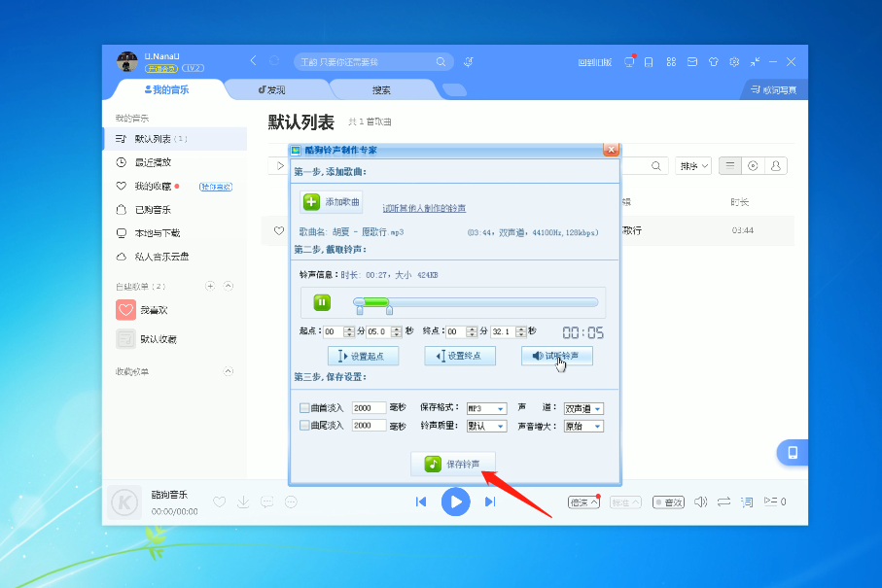This screenshot has height=588, width=882.
Task: Click the ringtone range slider track
Action: coord(476,302)
